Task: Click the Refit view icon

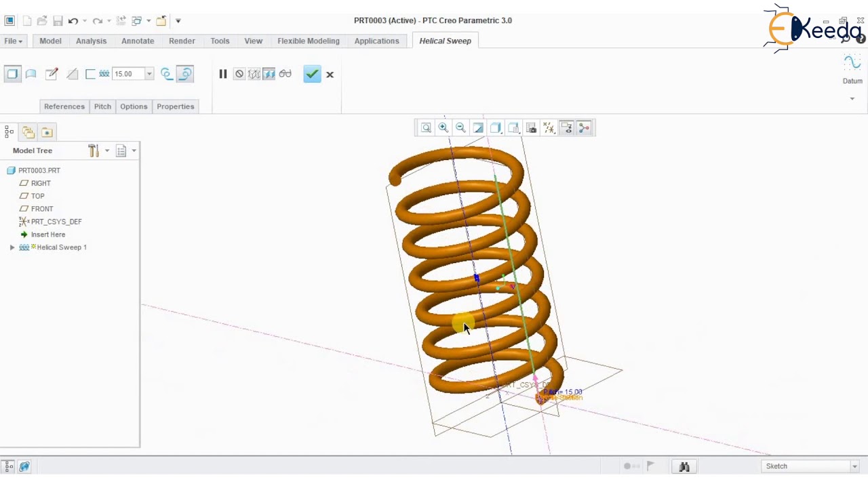Action: click(426, 127)
